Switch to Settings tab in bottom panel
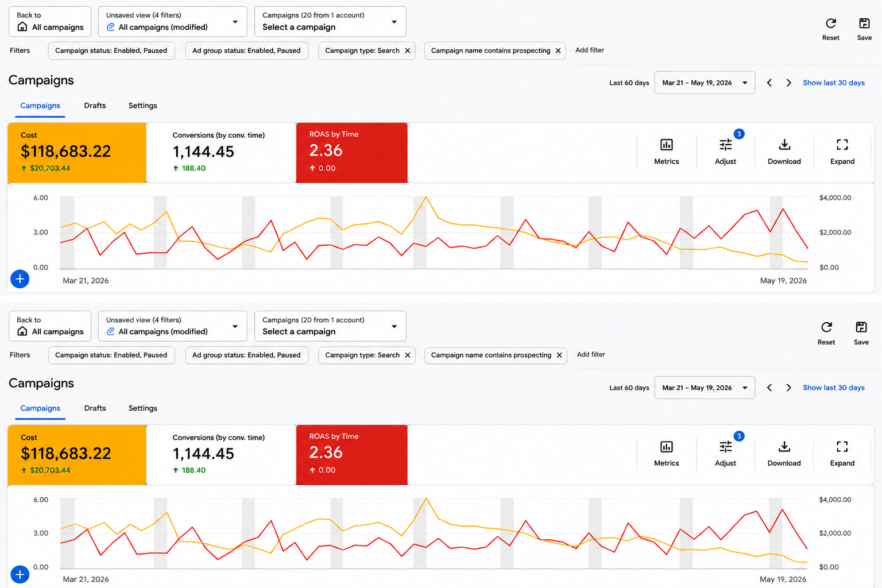Screen dimensions: 882x588 tap(143, 408)
